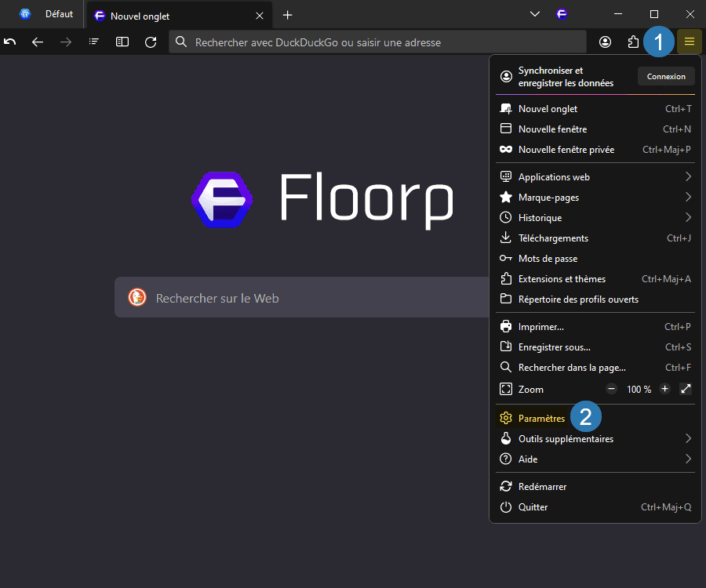Expand the Applications web submenu
Screen dimensions: 706x588
[x=595, y=177]
